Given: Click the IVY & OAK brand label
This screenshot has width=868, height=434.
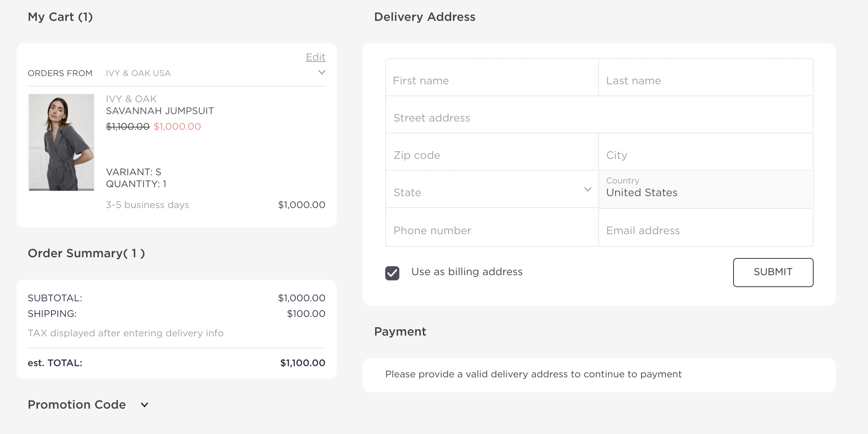Looking at the screenshot, I should point(131,99).
